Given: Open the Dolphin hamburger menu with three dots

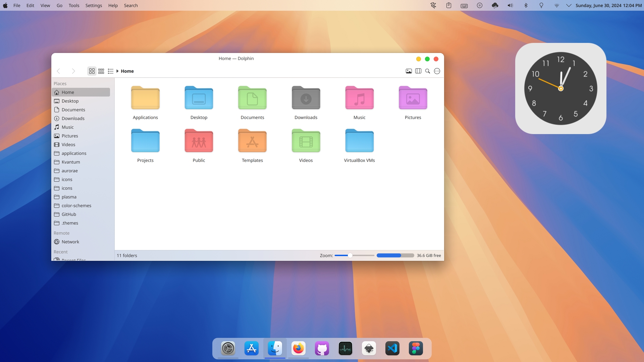Looking at the screenshot, I should coord(437,71).
